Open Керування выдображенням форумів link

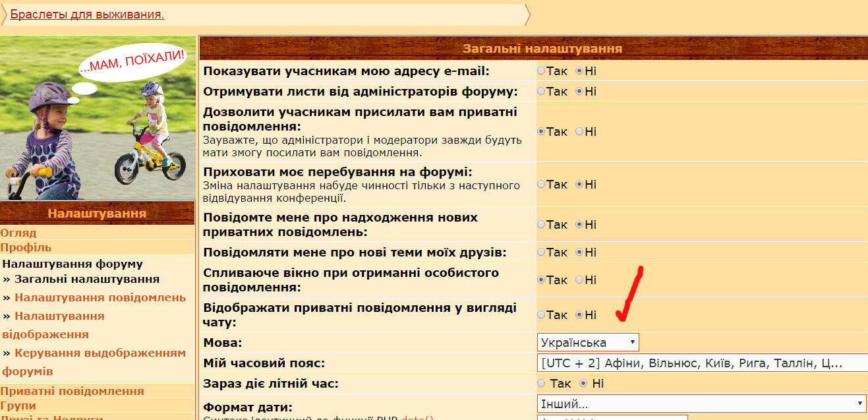pos(100,353)
